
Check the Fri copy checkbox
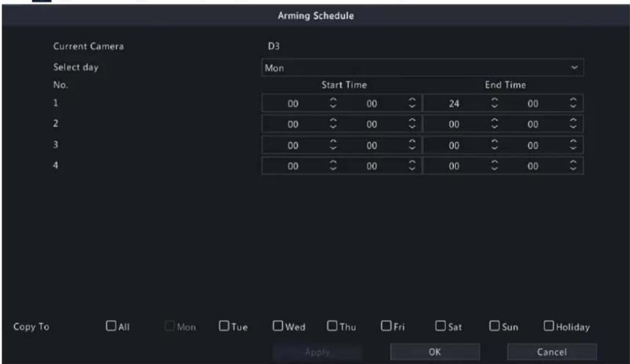coord(386,326)
